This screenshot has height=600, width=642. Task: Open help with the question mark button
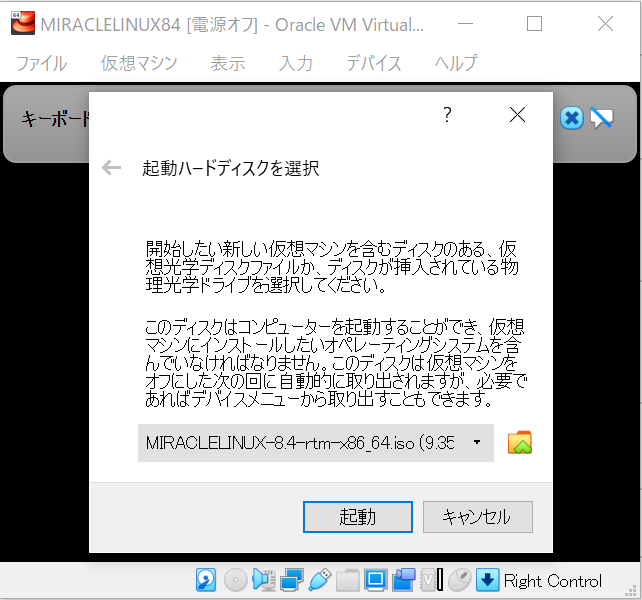447,115
